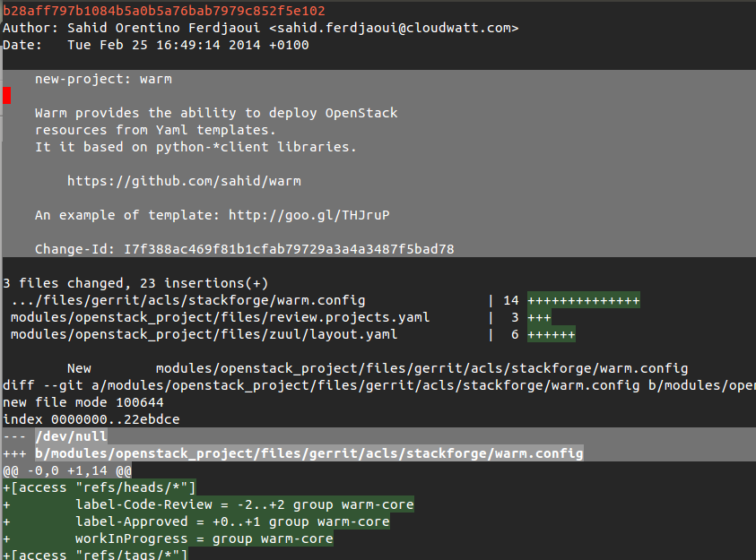Screen dimensions: 756x560
Task: Click the red cursor block marker
Action: tap(7, 96)
